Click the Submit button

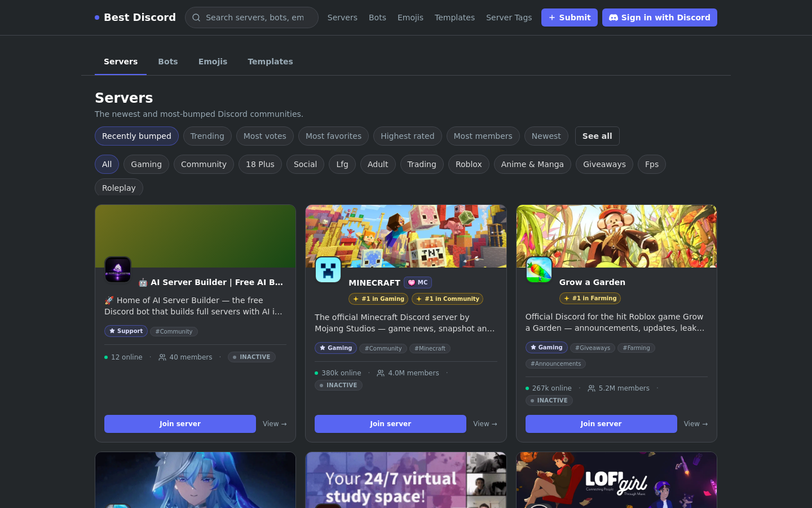coord(570,17)
